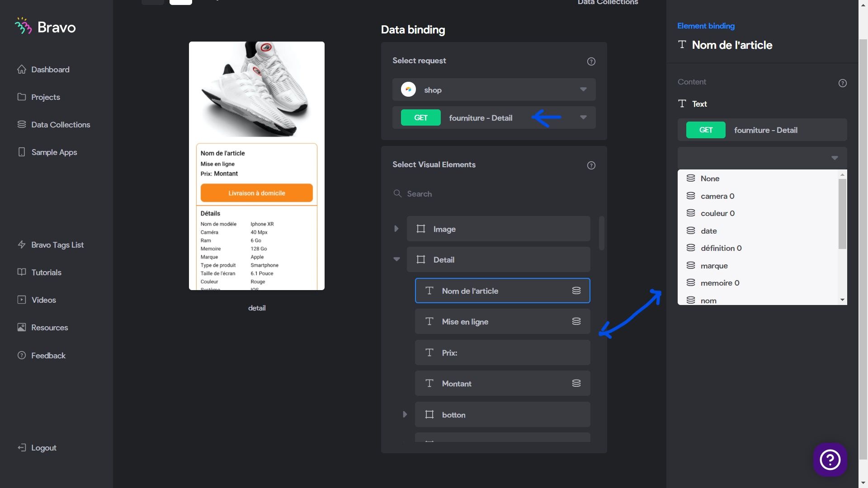Choose memoire 0 in the field list
Viewport: 868px width, 488px height.
[x=758, y=283]
